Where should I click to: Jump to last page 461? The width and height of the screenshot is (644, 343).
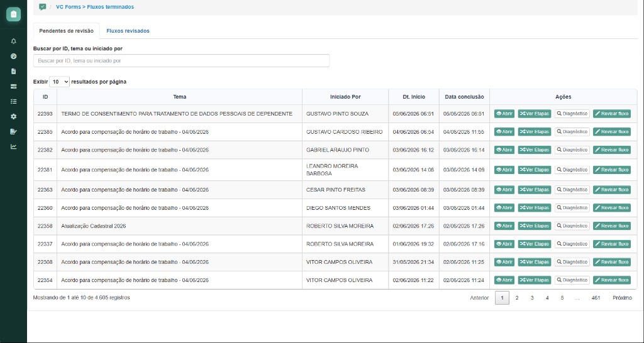click(596, 298)
